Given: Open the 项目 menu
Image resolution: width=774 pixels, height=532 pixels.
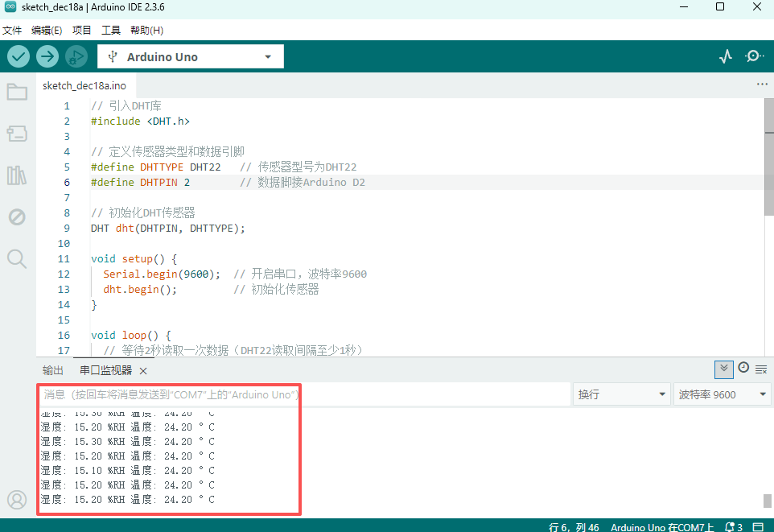Looking at the screenshot, I should tap(81, 31).
